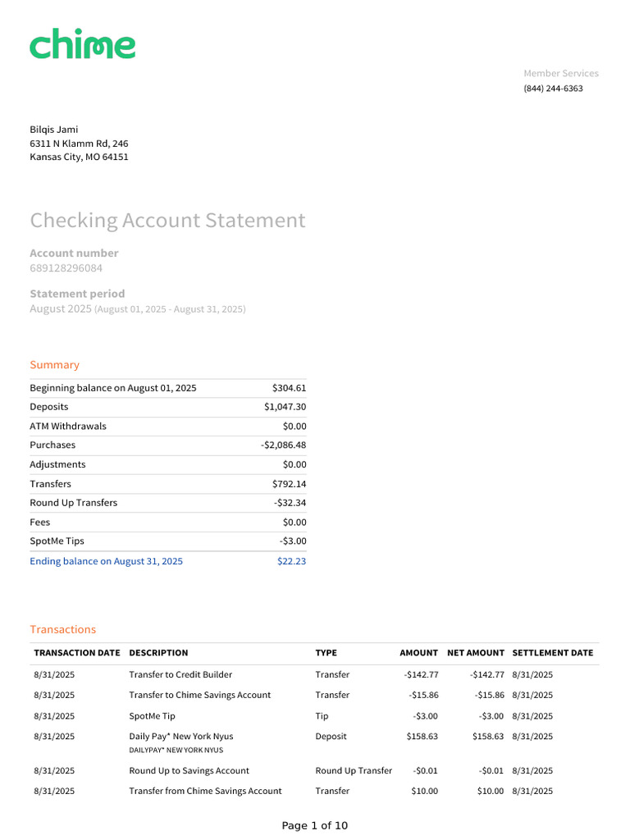The height and width of the screenshot is (840, 630).
Task: Click the DESCRIPTION column header
Action: (158, 653)
